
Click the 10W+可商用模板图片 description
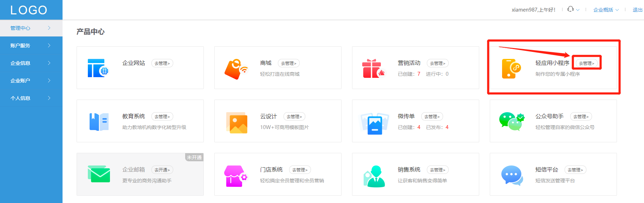click(x=284, y=127)
